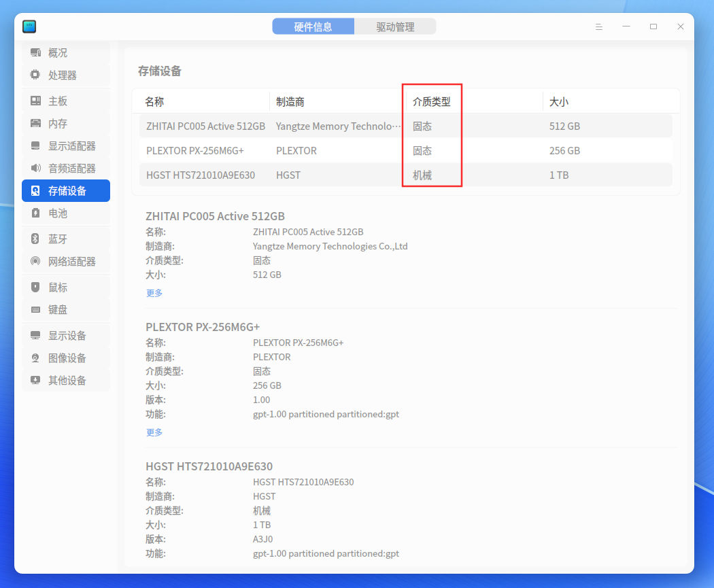This screenshot has height=588, width=714.
Task: Click the Yangtze Memory Technolo… table cell
Action: pyautogui.click(x=339, y=126)
